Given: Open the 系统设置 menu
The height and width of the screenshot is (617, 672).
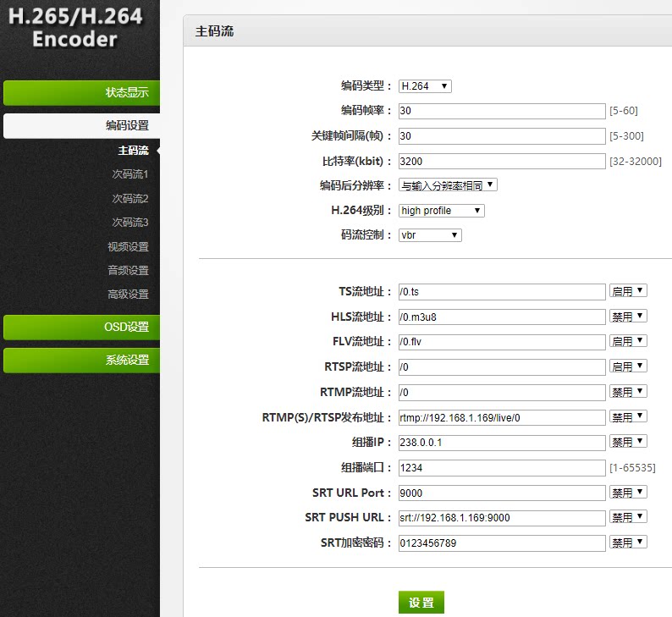Looking at the screenshot, I should 81,361.
